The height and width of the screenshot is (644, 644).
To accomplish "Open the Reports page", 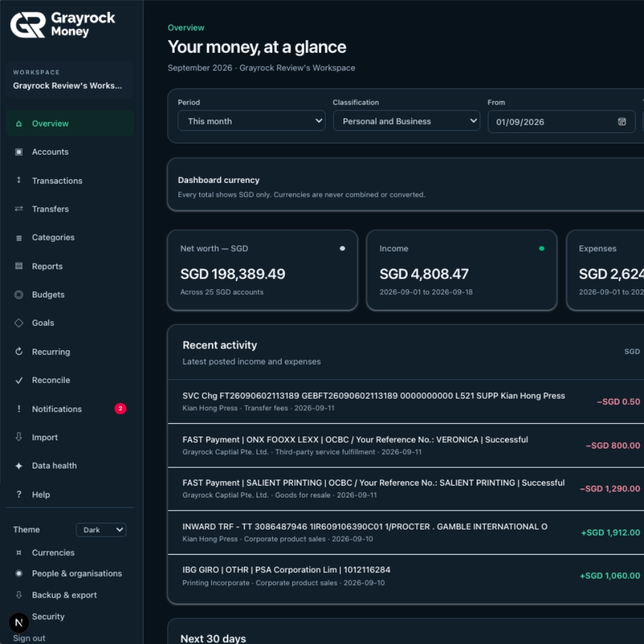I will (x=70, y=266).
